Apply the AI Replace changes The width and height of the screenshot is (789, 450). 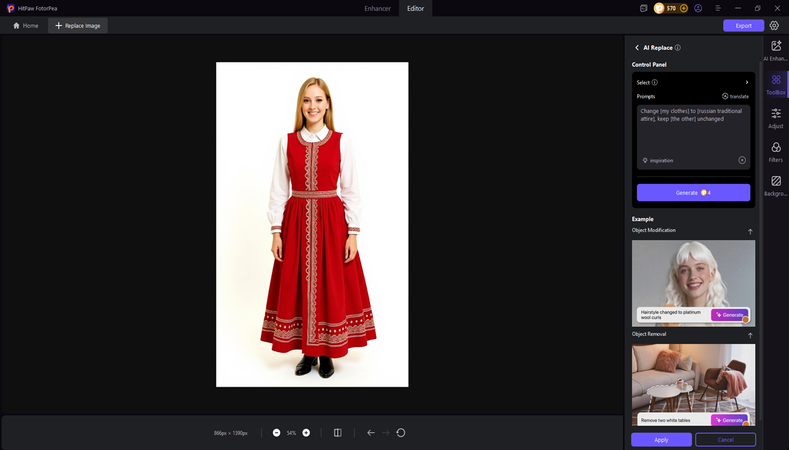point(661,440)
